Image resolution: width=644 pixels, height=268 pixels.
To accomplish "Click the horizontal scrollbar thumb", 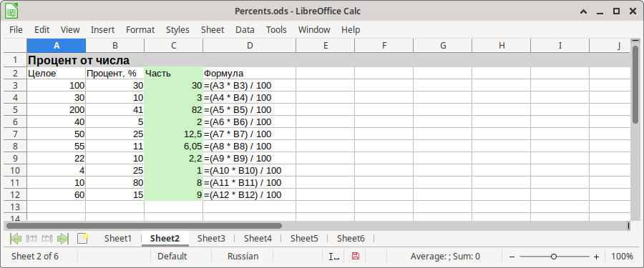I will (144, 226).
